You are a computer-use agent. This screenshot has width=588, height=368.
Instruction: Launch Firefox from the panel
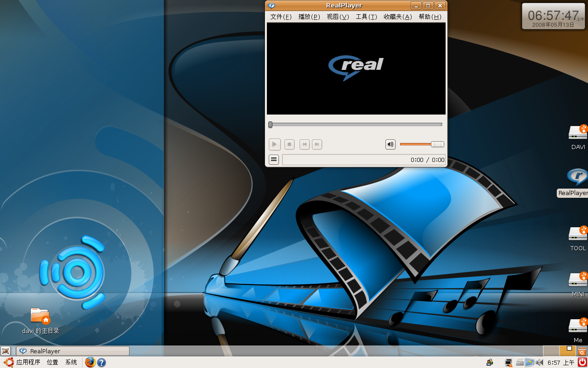click(90, 362)
